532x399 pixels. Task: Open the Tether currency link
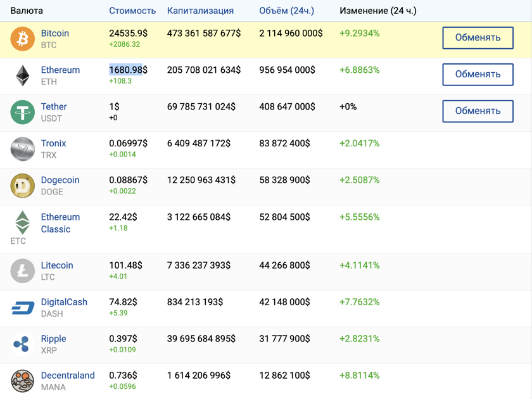[x=54, y=106]
